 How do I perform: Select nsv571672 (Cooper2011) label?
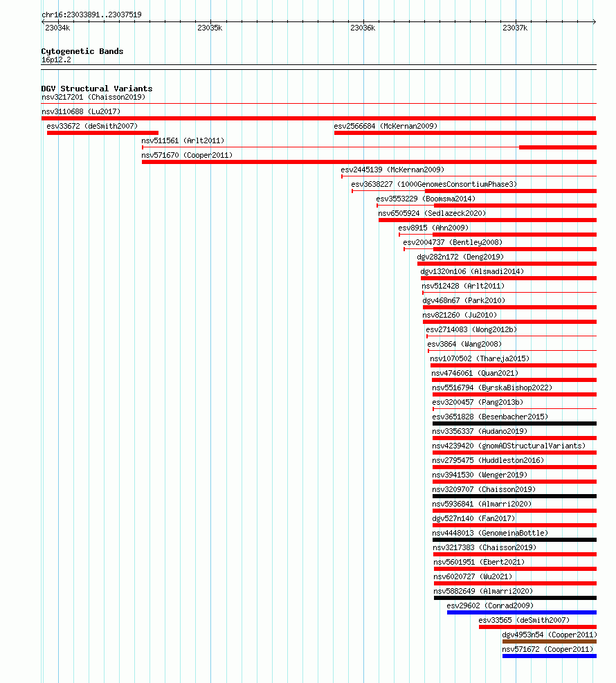[547, 650]
